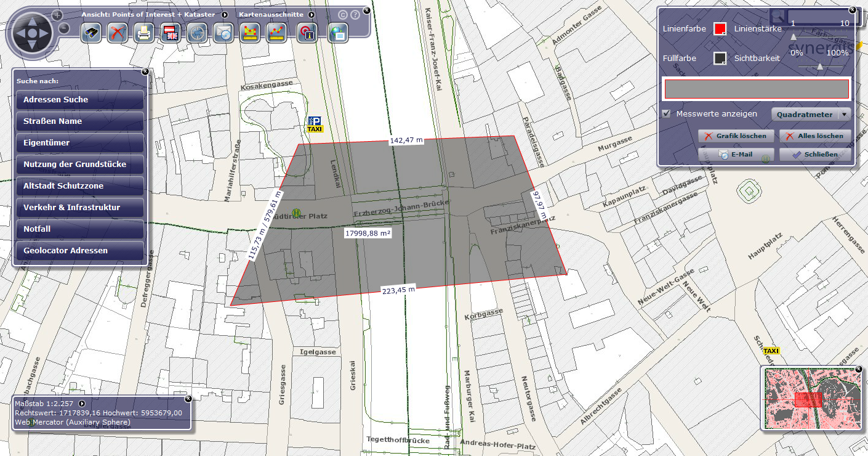Image resolution: width=868 pixels, height=456 pixels.
Task: Expand the Ansicht view selector arrow
Action: pyautogui.click(x=225, y=14)
